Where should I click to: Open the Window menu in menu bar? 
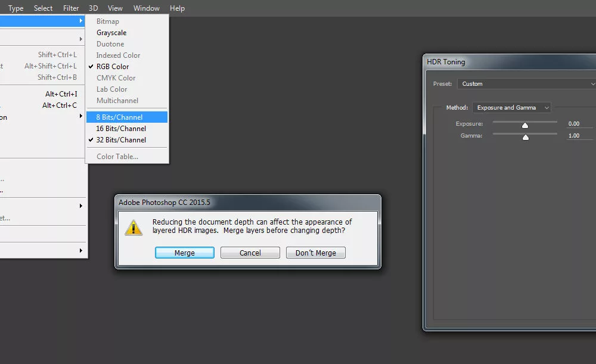[146, 8]
